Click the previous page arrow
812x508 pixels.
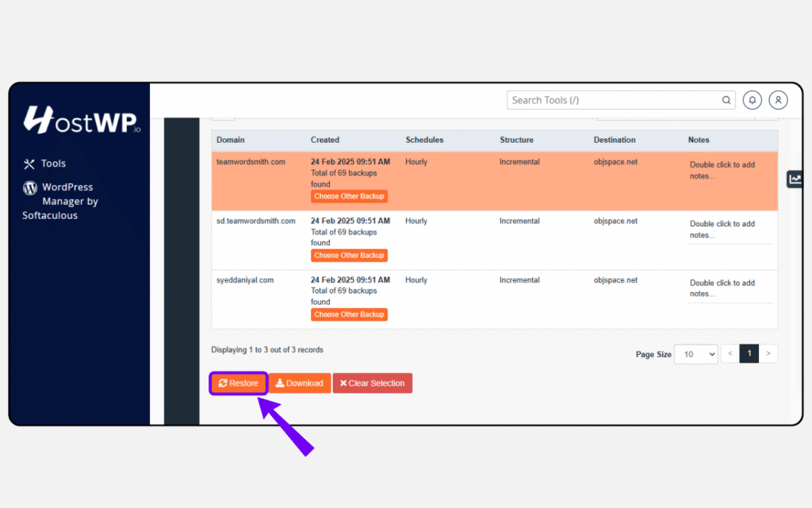(730, 353)
